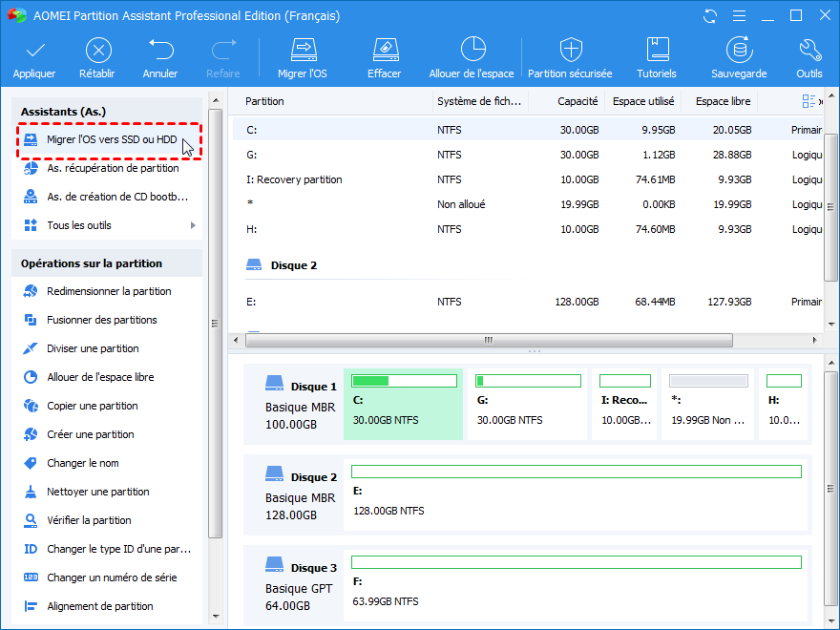Open Partition sécurisée shield icon
The height and width of the screenshot is (630, 840).
pos(571,51)
